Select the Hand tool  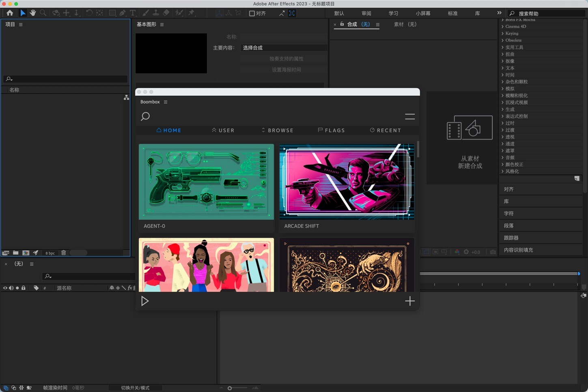pos(33,13)
